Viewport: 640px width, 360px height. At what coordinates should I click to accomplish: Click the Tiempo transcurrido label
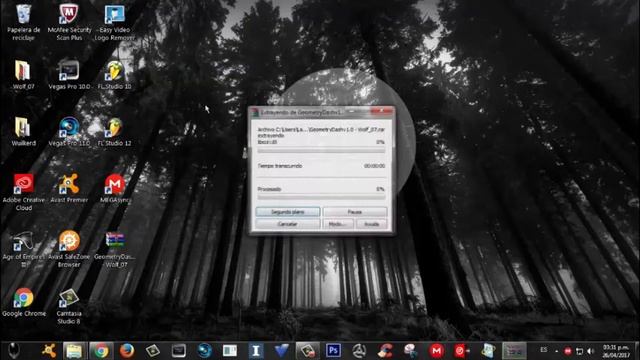280,166
